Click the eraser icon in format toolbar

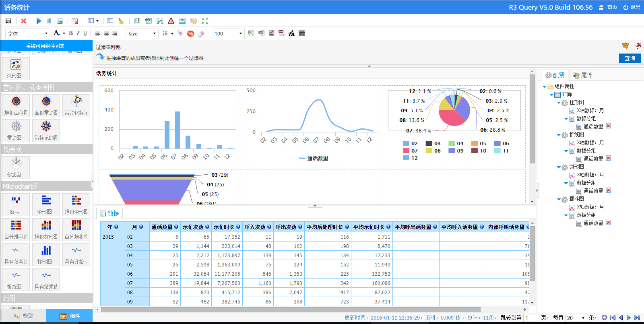pyautogui.click(x=201, y=33)
